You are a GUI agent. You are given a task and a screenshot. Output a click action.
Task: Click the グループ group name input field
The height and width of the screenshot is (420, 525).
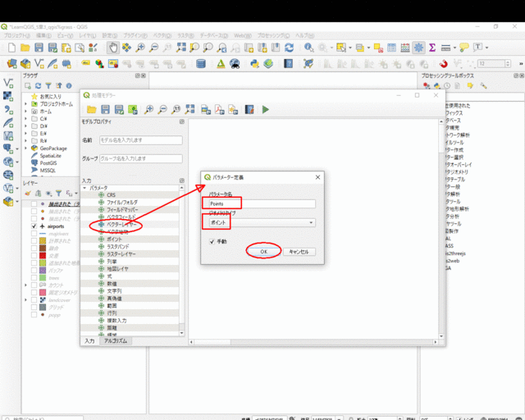(x=141, y=158)
